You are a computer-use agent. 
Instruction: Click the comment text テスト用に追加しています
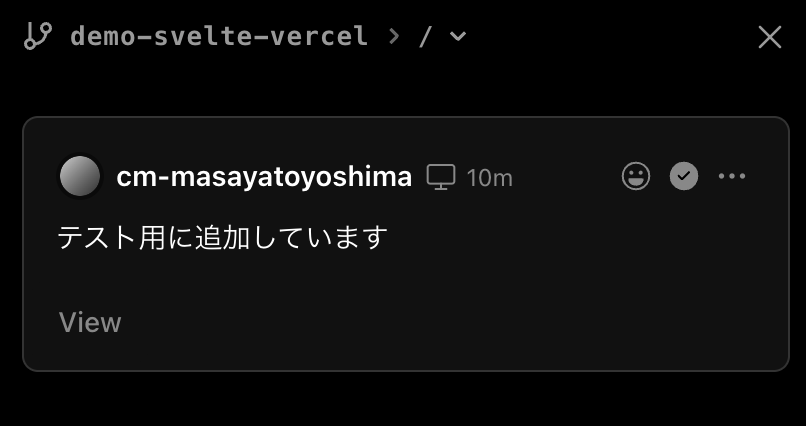222,238
